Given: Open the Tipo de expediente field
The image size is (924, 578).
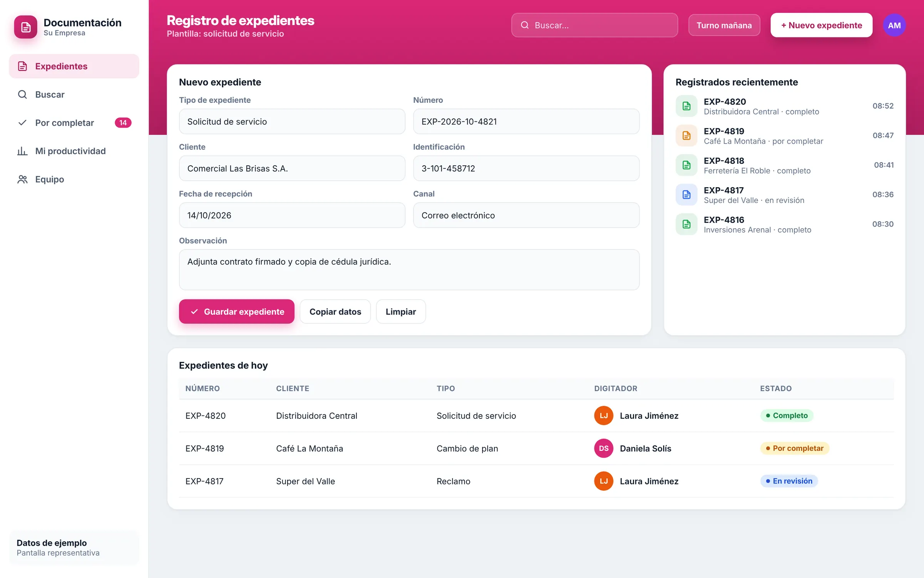Looking at the screenshot, I should 292,121.
